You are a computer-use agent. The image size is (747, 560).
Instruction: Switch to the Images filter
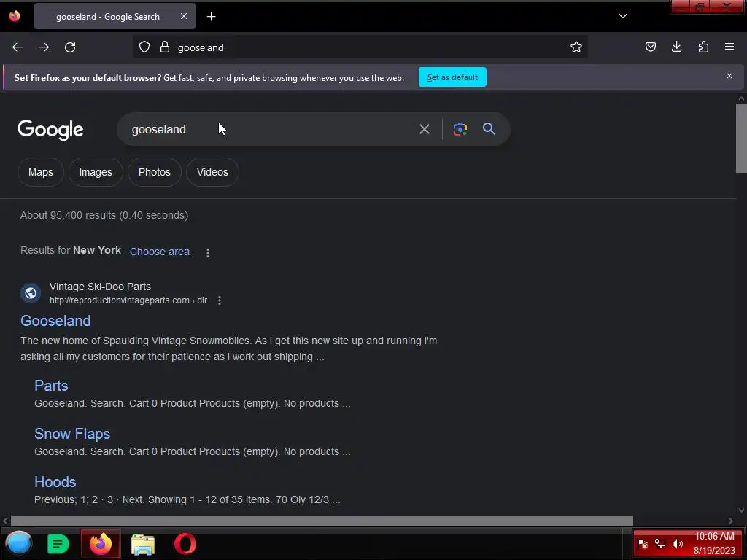point(96,172)
